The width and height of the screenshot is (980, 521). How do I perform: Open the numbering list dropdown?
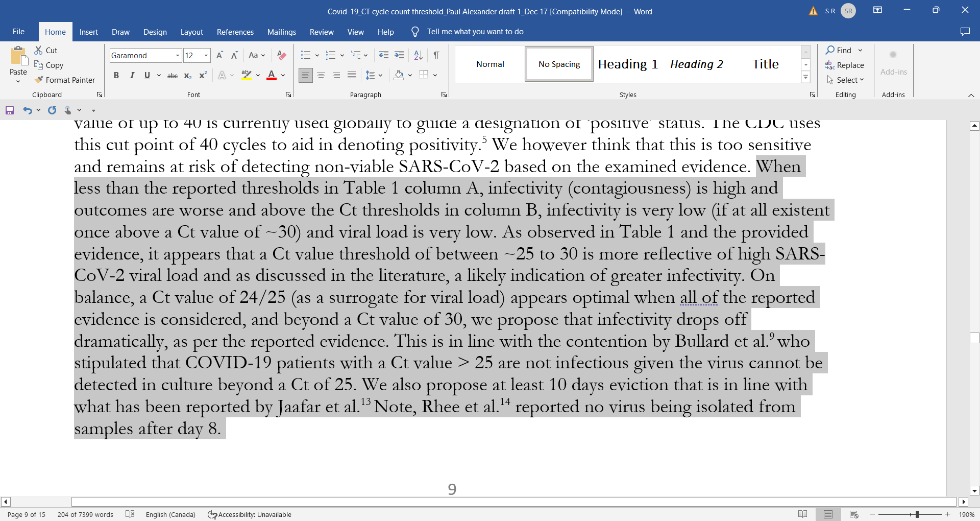point(342,55)
